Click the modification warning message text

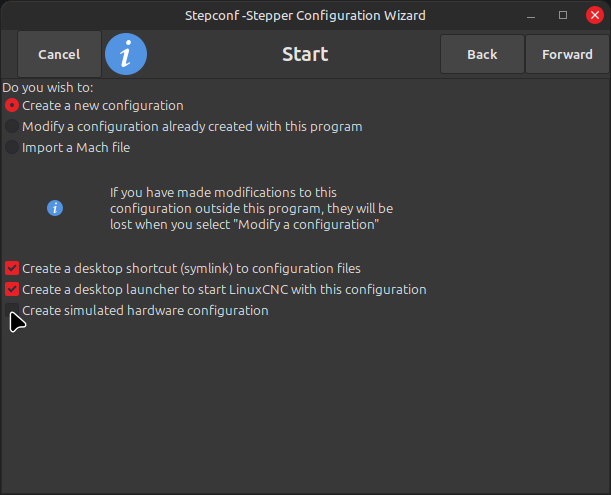coord(251,209)
